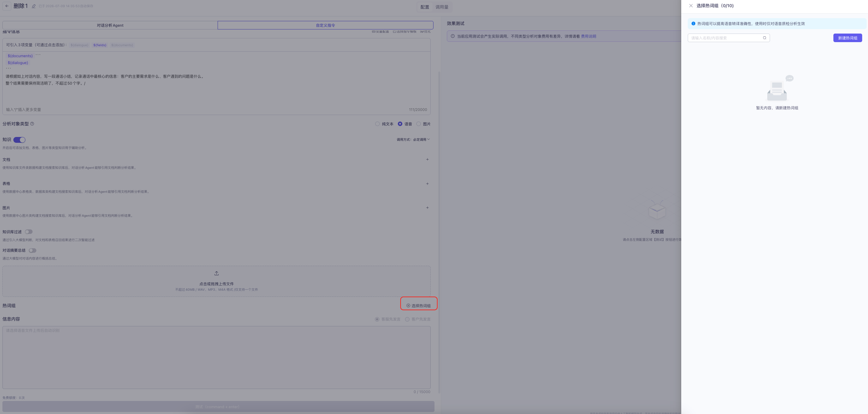
Task: Click the 选择热词组 button
Action: (418, 306)
